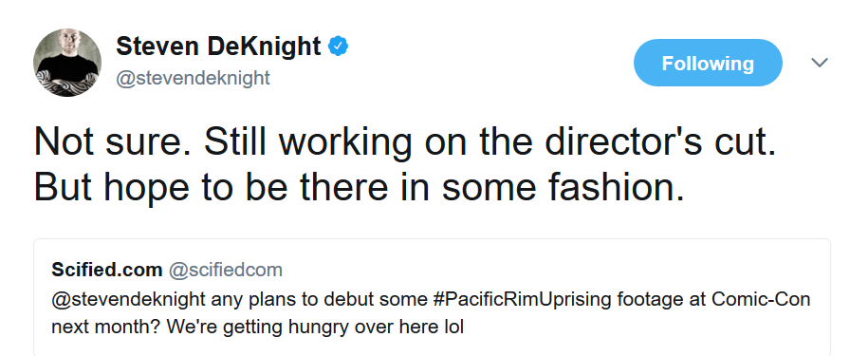Open the Scified.com author name
This screenshot has width=868, height=356.
[x=107, y=270]
